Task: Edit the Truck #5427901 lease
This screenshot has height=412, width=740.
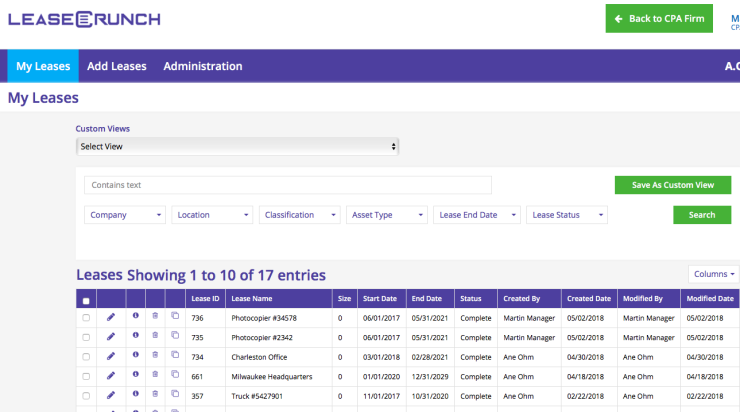Action: click(111, 396)
